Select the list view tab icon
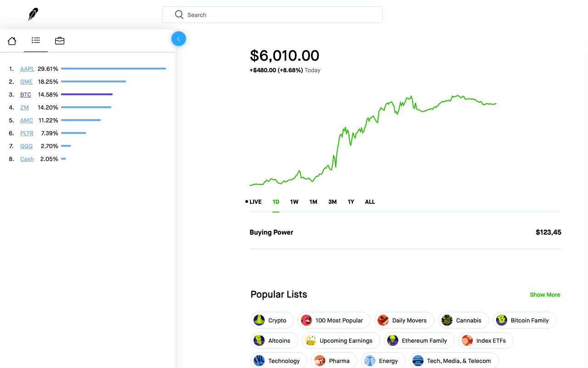Screen dimensions: 588x368 [36, 40]
